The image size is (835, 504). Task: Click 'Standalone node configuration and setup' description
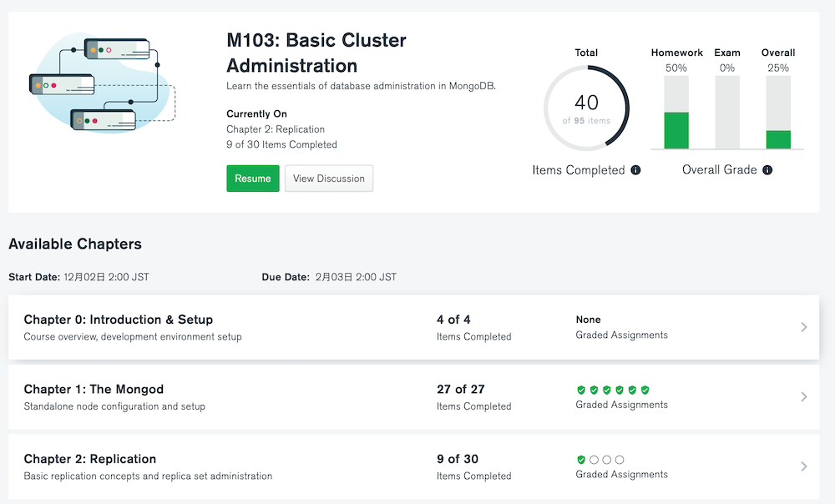click(x=114, y=406)
